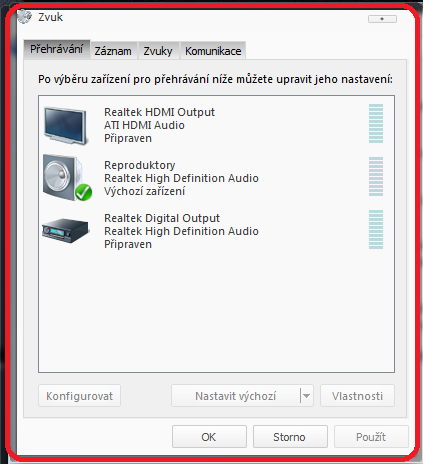
Task: Switch to the Záznam tab
Action: click(x=113, y=51)
